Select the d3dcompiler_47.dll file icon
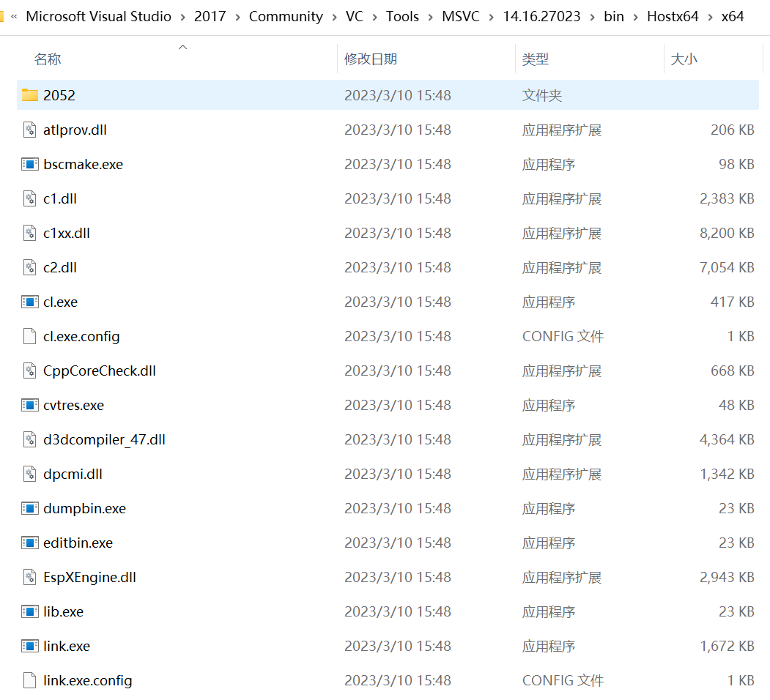770x700 pixels. point(29,439)
